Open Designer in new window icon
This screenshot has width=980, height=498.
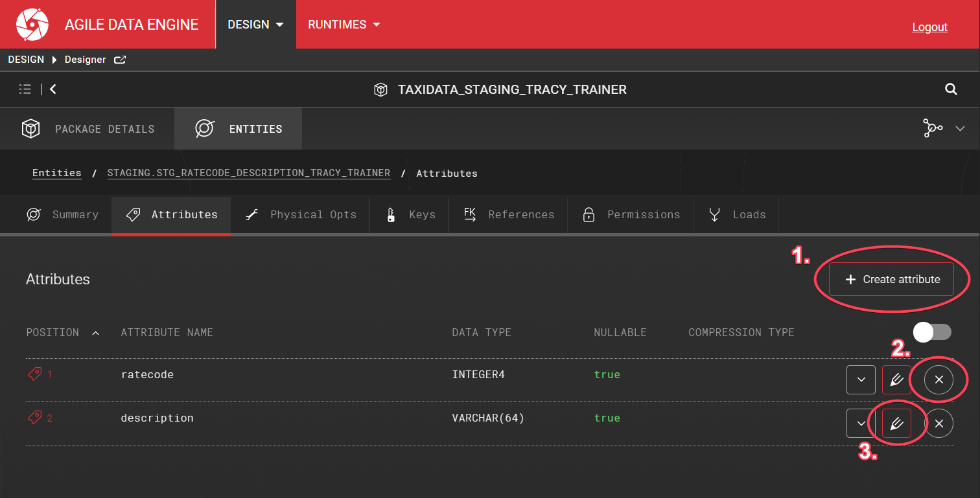pyautogui.click(x=120, y=60)
